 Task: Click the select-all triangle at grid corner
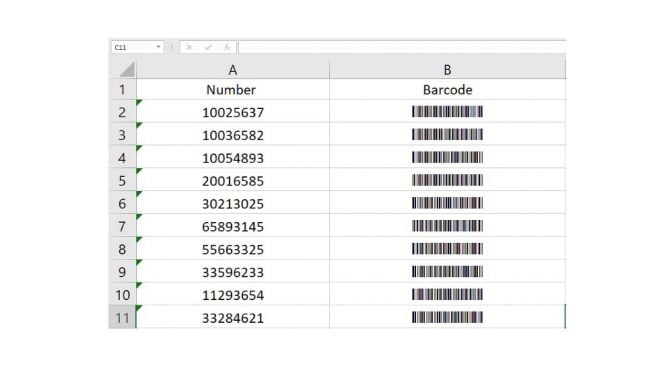click(127, 70)
